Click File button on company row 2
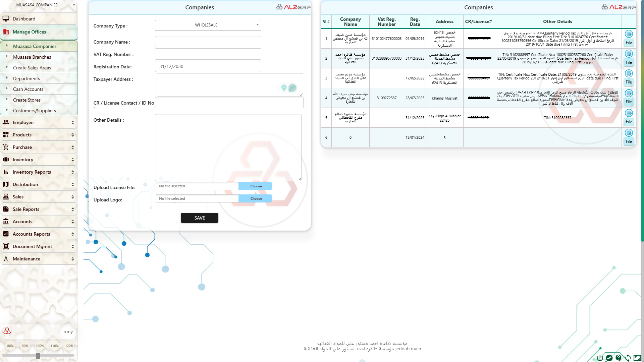644x362 pixels. (629, 62)
